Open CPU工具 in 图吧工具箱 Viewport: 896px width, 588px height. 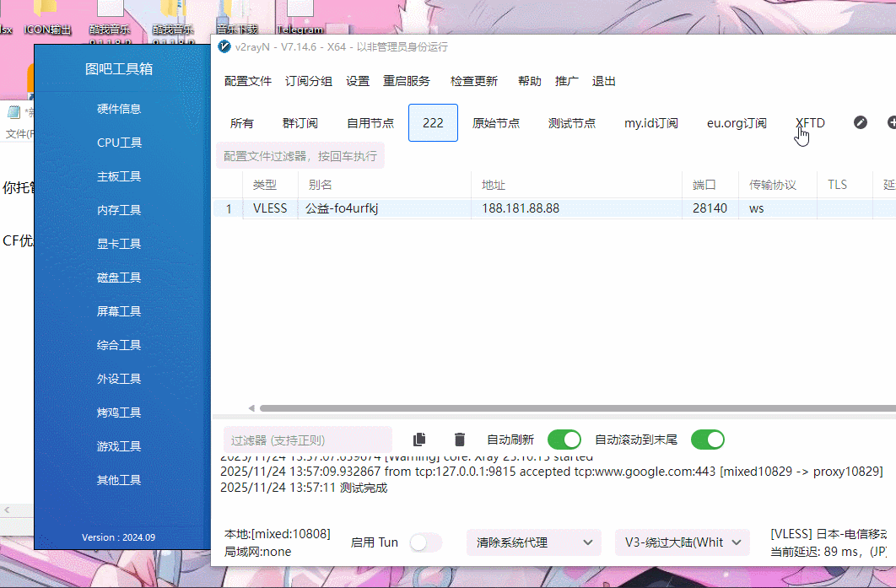click(119, 143)
